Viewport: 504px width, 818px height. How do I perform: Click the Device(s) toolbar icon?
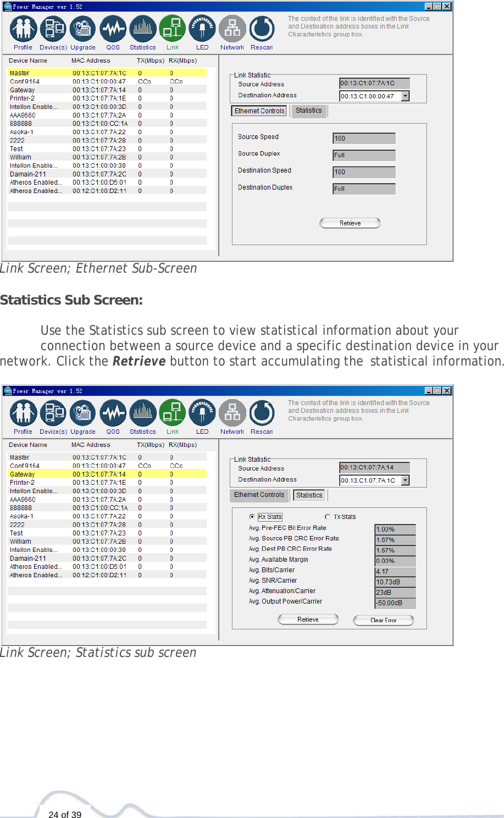53,29
